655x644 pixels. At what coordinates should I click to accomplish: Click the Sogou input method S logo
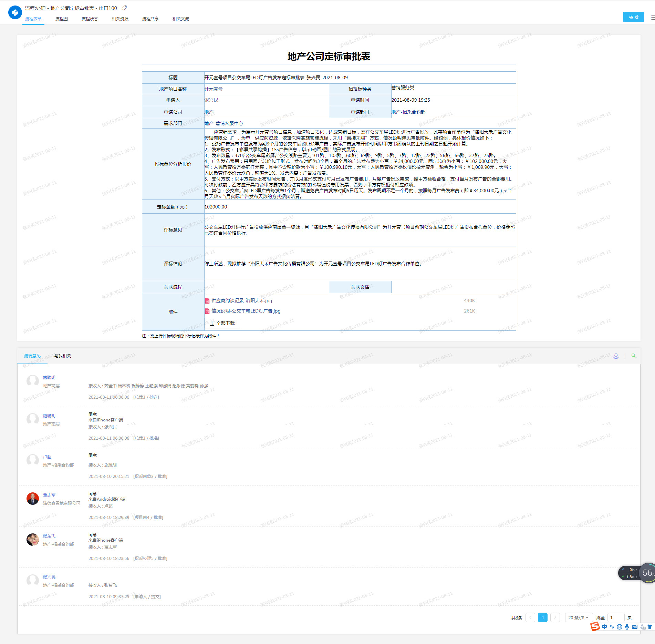pos(595,627)
